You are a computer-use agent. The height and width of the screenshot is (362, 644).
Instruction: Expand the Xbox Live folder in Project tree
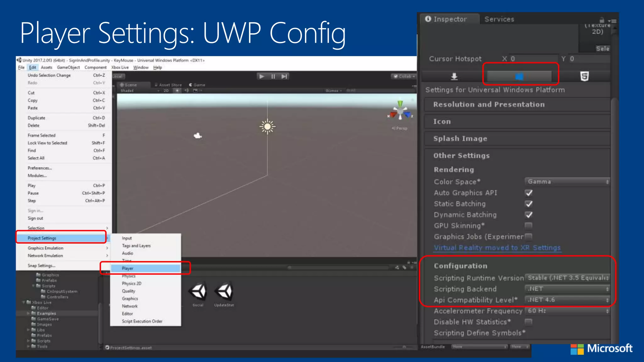24,302
